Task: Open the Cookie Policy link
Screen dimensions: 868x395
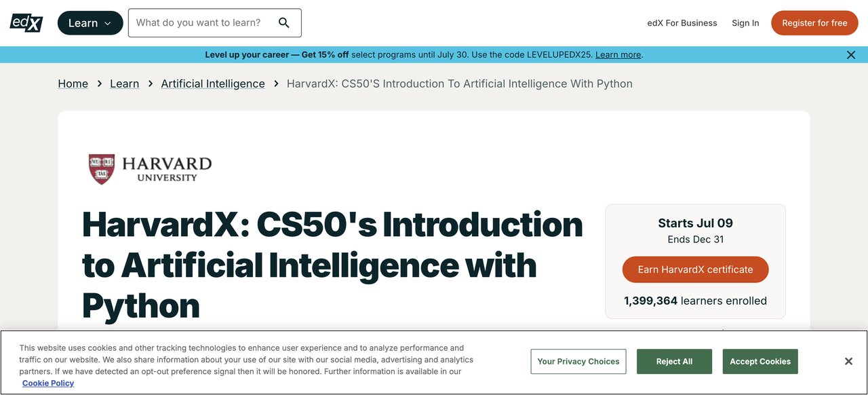Action: (x=48, y=383)
